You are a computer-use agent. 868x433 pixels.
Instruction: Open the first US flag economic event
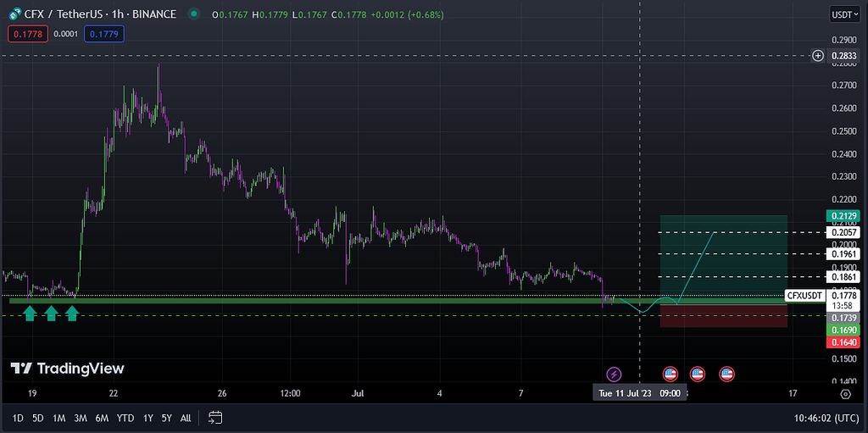click(x=670, y=375)
